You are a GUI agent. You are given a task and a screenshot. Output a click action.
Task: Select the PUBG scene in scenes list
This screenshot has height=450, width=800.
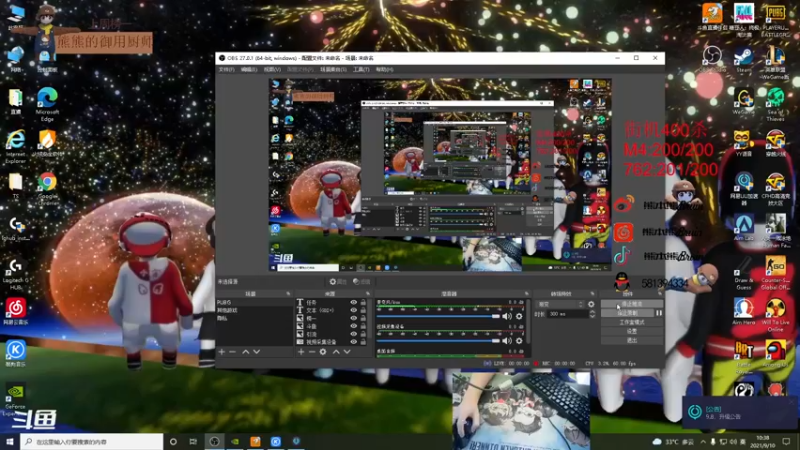(254, 303)
